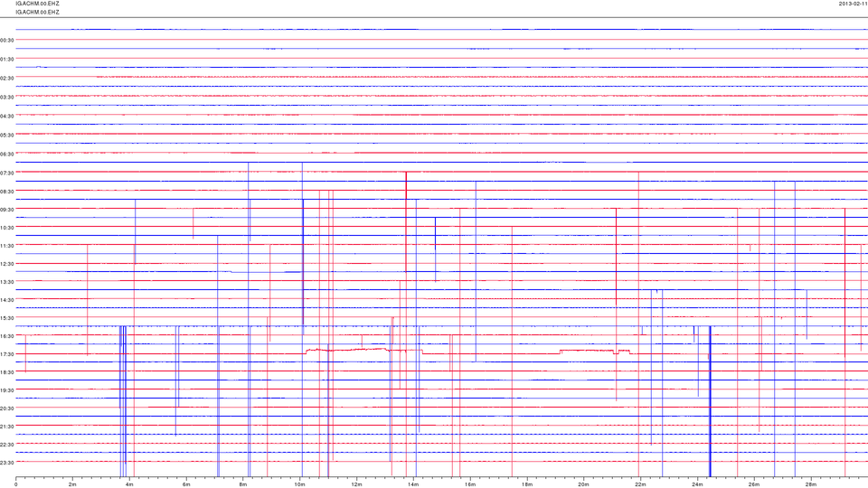The image size is (868, 488).
Task: Click the 4m axis tick label
Action: [129, 484]
